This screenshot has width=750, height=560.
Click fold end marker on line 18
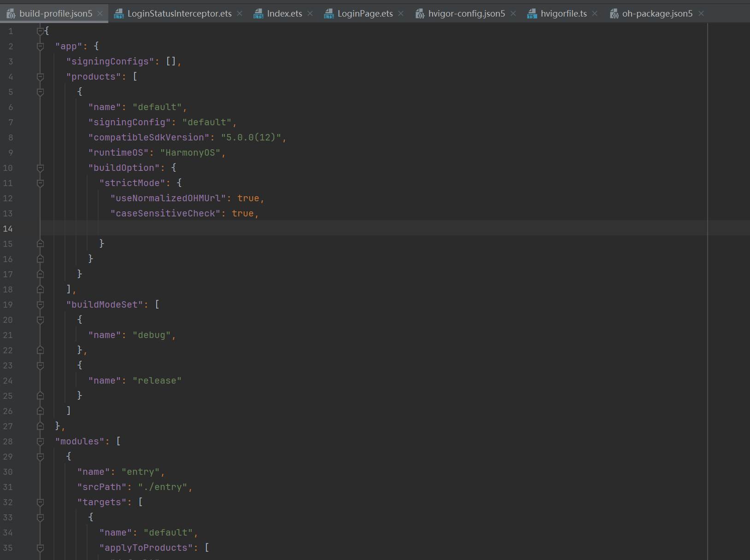point(40,289)
